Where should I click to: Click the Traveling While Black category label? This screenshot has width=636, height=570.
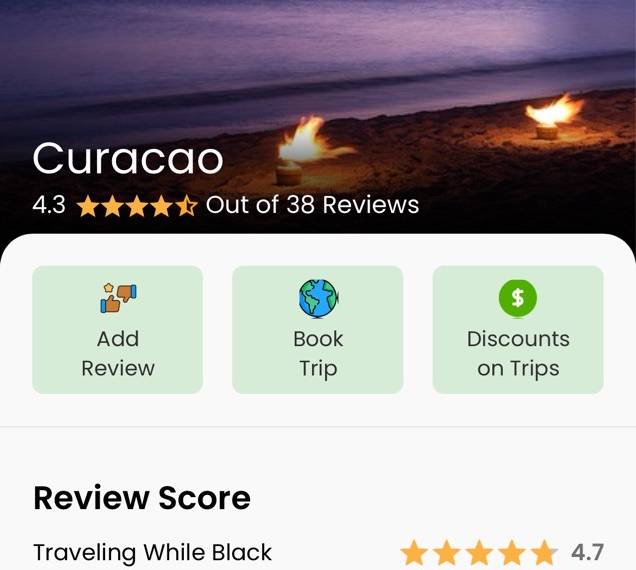[153, 553]
